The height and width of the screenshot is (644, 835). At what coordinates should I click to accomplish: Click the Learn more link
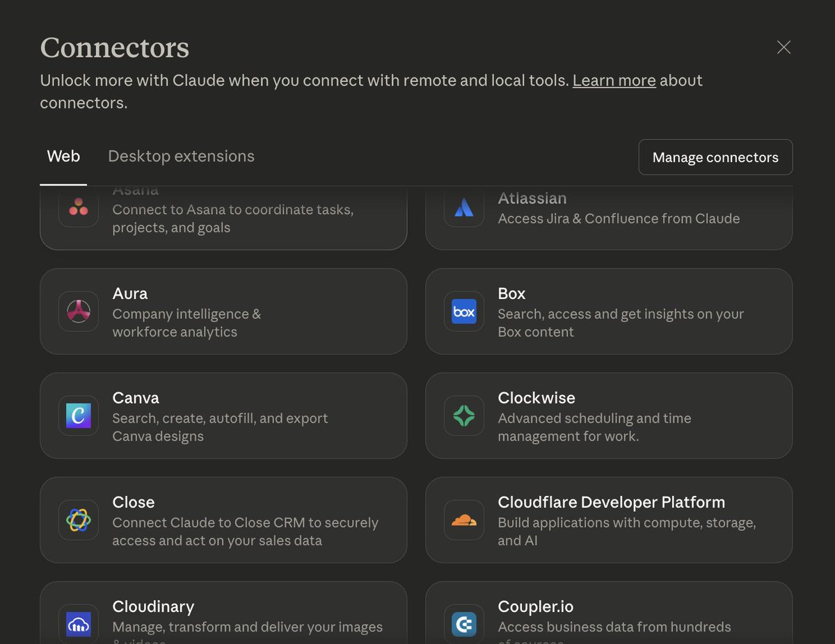(614, 80)
